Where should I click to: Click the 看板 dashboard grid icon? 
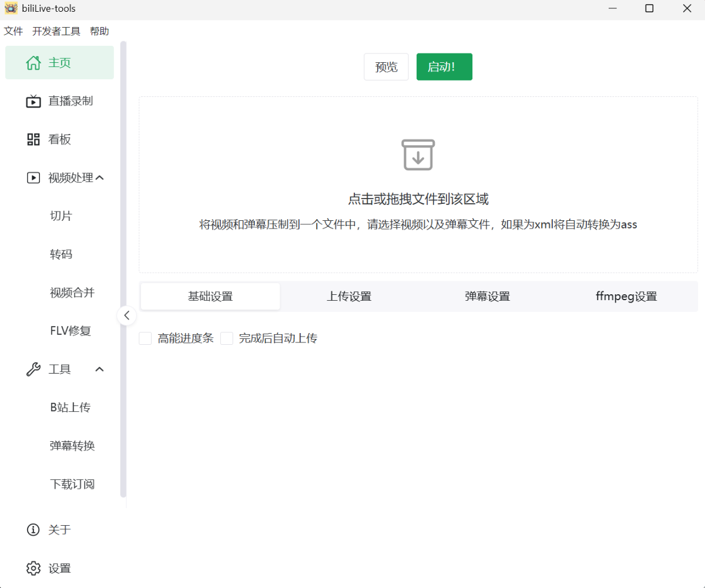(x=33, y=139)
